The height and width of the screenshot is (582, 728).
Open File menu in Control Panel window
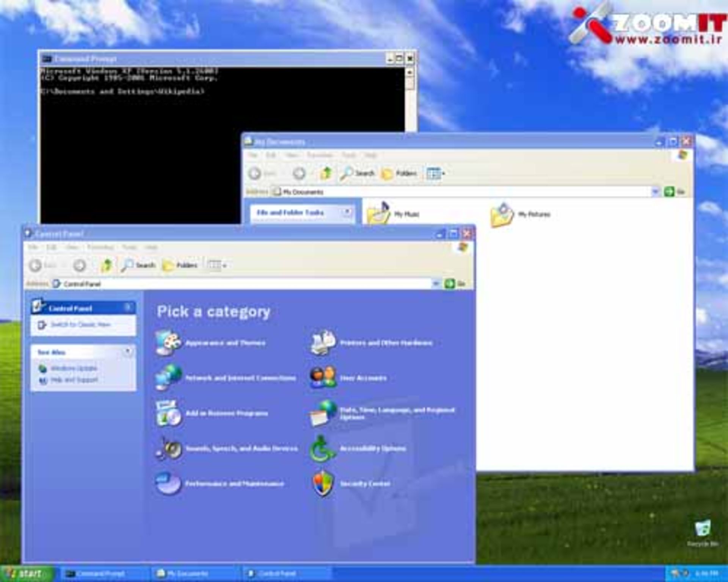[x=33, y=247]
